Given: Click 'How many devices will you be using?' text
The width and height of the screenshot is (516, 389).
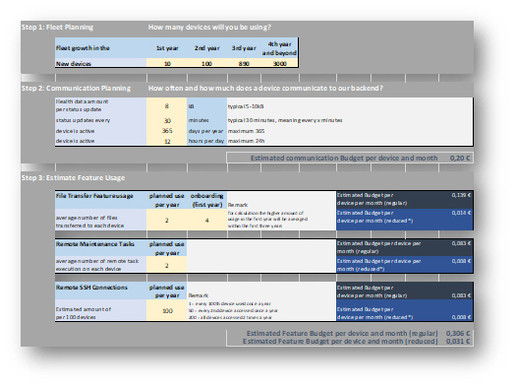Looking at the screenshot, I should coord(210,27).
